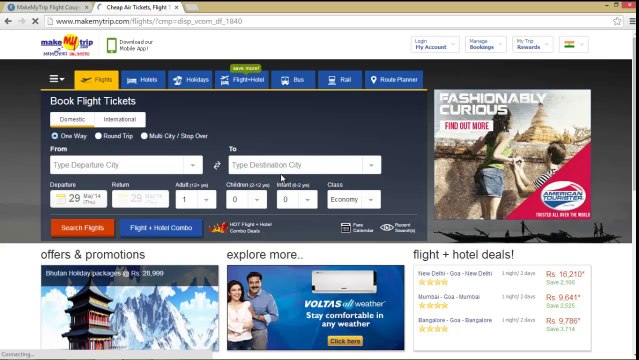Open the Fare Calendar icon

pyautogui.click(x=346, y=227)
